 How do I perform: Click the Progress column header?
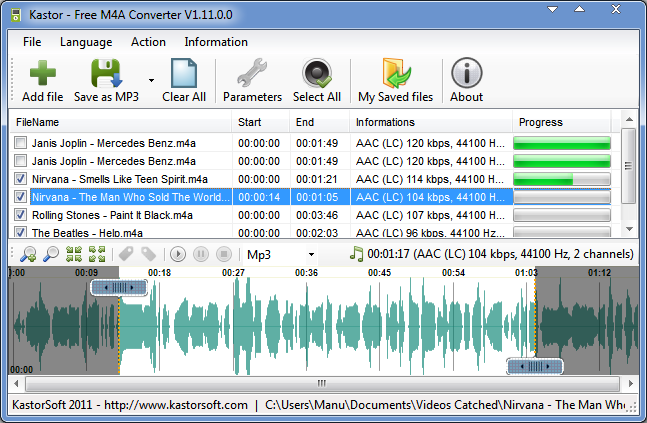click(562, 122)
